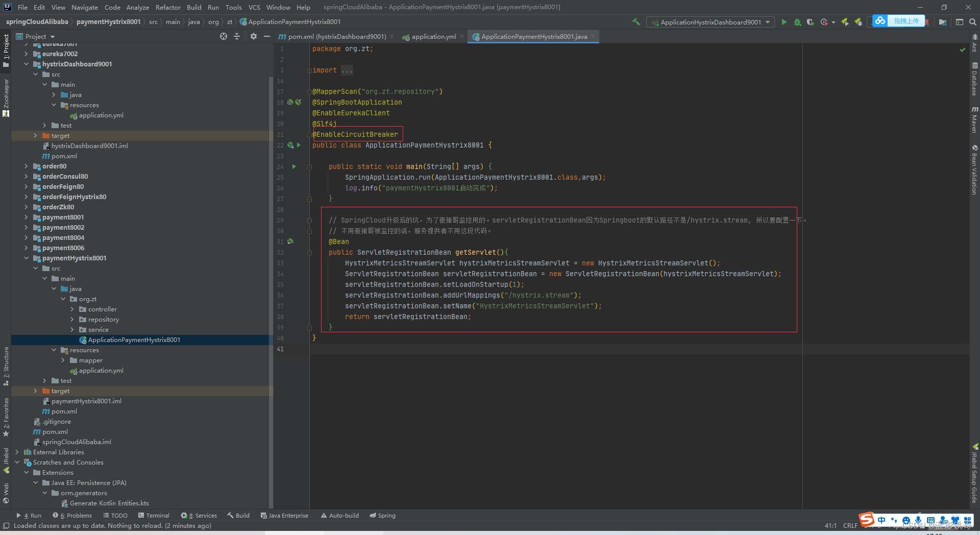Open the Database side panel

click(974, 79)
